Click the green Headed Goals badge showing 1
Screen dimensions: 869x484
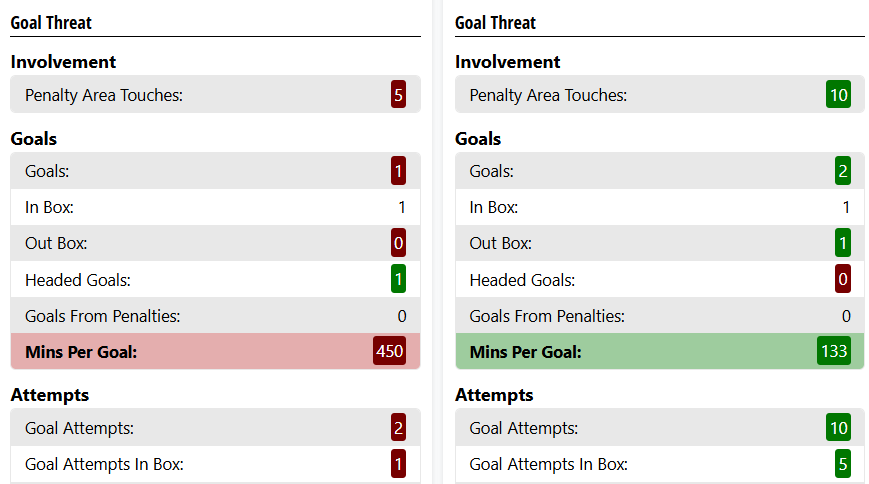(x=398, y=280)
